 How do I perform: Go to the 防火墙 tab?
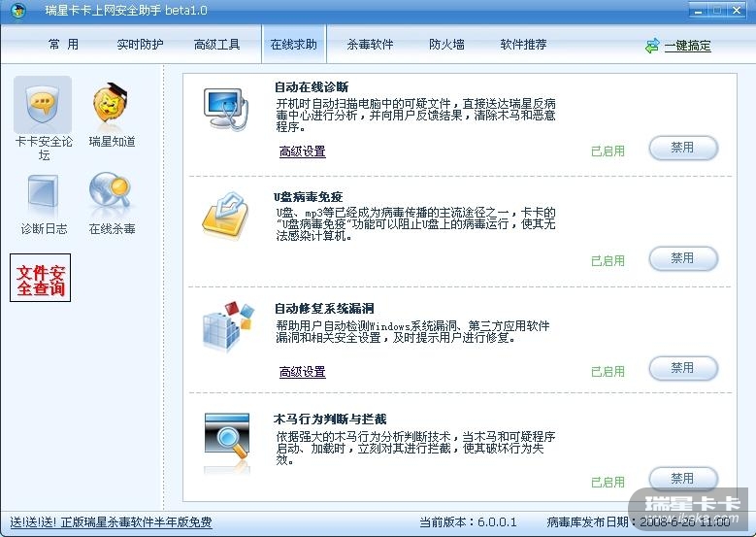447,45
